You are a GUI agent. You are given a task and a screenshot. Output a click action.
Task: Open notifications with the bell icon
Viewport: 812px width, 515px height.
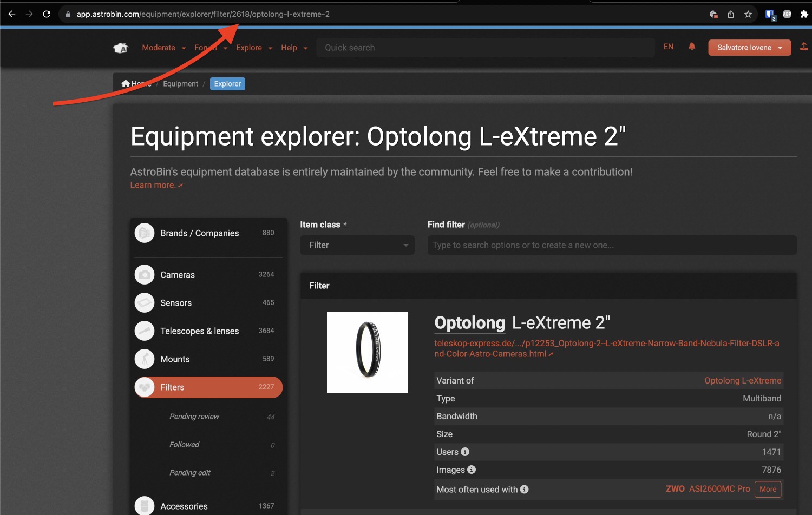692,47
